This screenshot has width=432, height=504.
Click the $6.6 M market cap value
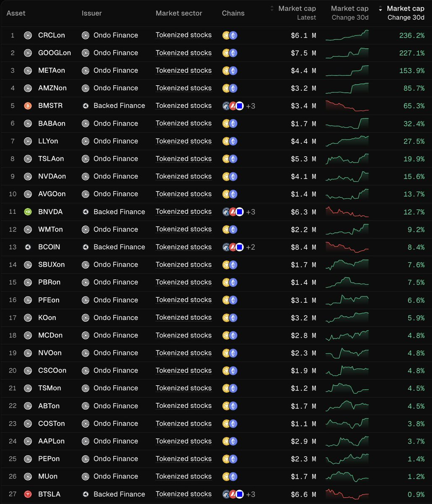[304, 495]
